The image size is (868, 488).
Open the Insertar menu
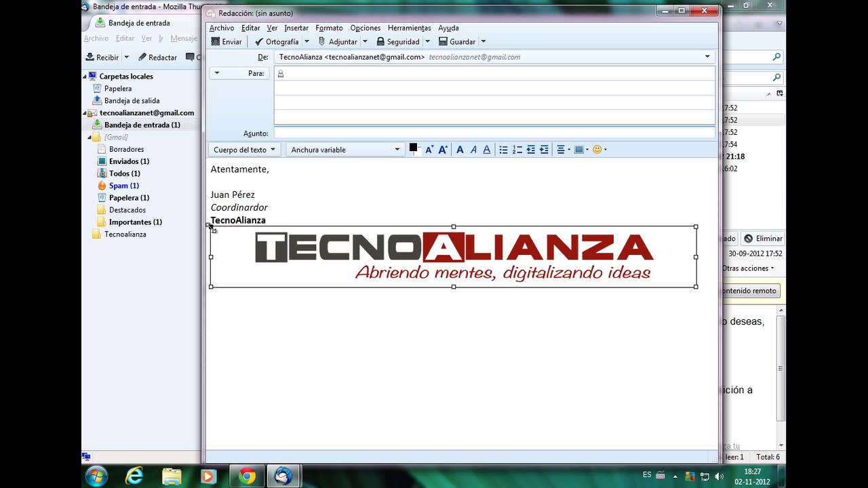tap(296, 28)
